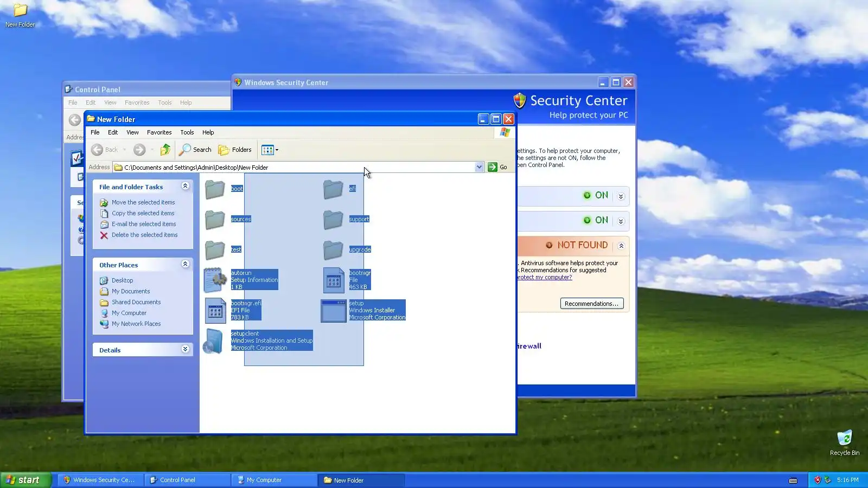The image size is (868, 488).
Task: Open Search in New Folder toolbar
Action: click(x=195, y=150)
